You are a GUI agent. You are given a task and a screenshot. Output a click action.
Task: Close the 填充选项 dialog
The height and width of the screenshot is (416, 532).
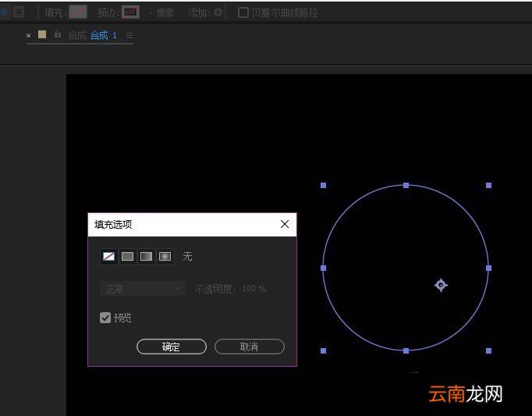285,224
